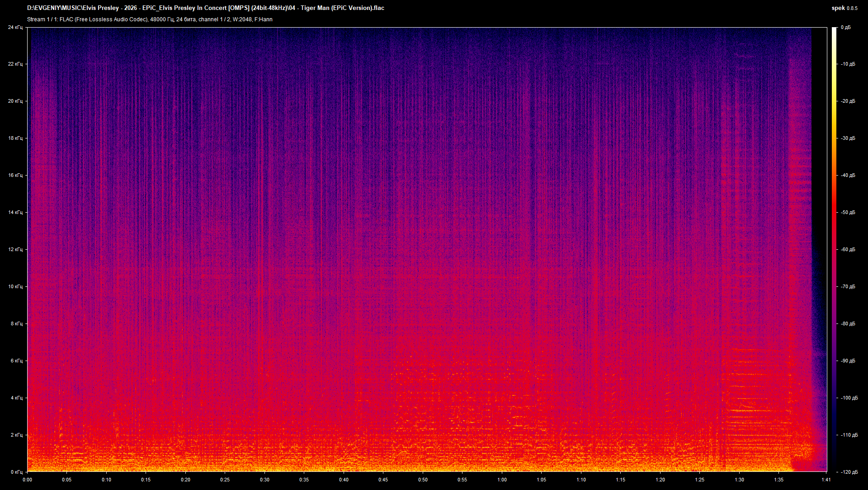Click the 1:35 time axis label
868x490 pixels.
[x=778, y=480]
